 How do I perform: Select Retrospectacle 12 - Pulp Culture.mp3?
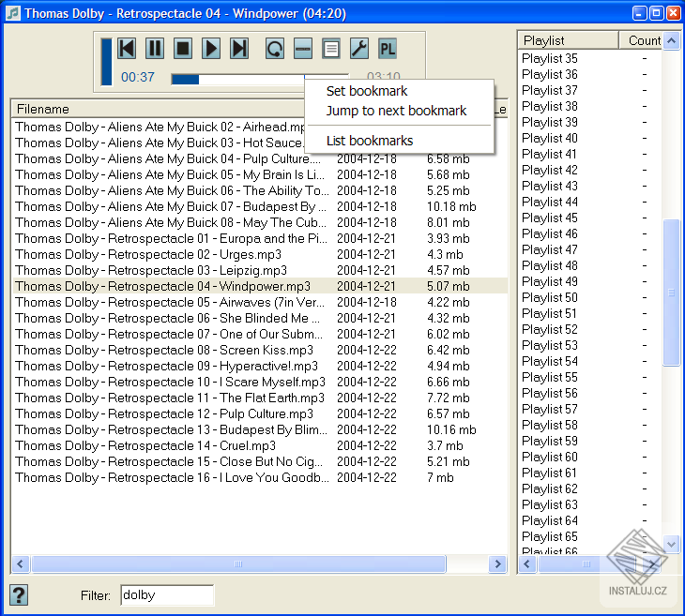(x=260, y=413)
